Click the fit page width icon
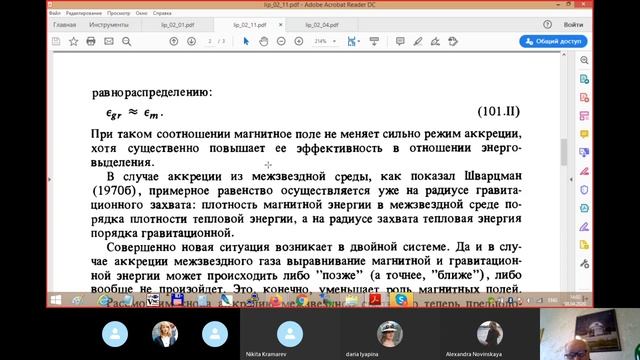 (351, 41)
